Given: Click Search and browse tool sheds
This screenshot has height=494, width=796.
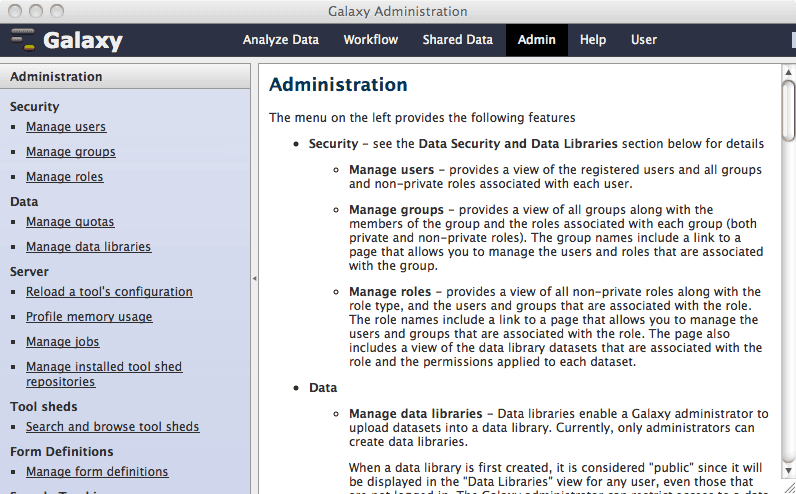Looking at the screenshot, I should pyautogui.click(x=112, y=427).
